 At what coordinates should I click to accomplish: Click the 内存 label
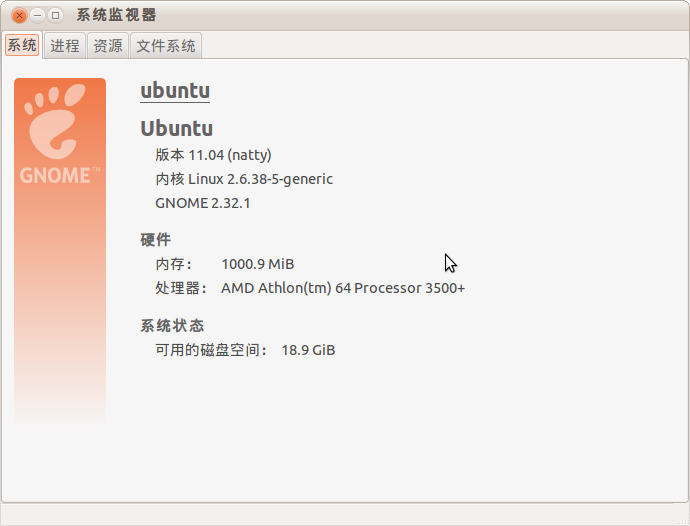coord(173,264)
